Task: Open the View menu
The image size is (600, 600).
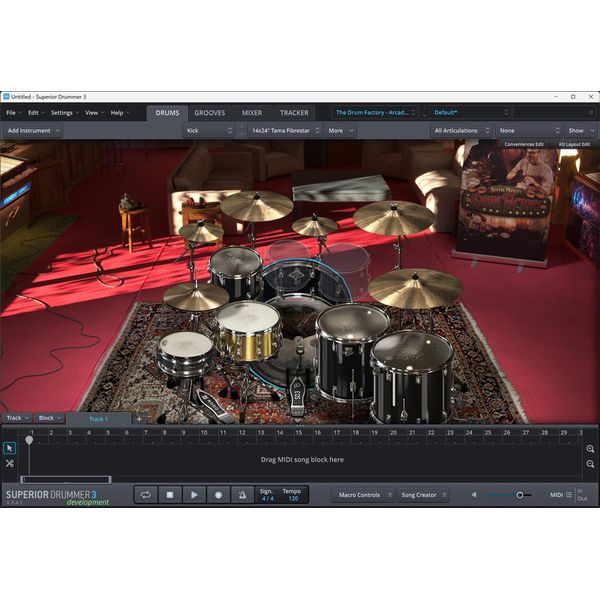Action: pos(93,112)
